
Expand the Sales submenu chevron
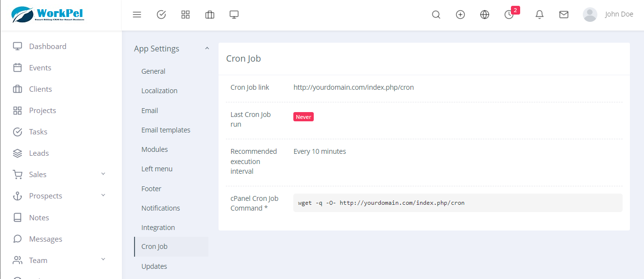coord(103,174)
